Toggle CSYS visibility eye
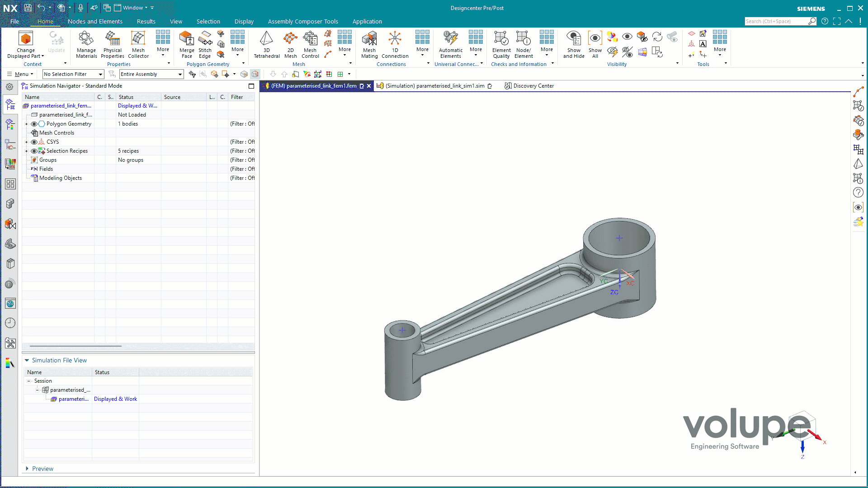Screen dimensions: 868x488 pyautogui.click(x=34, y=142)
